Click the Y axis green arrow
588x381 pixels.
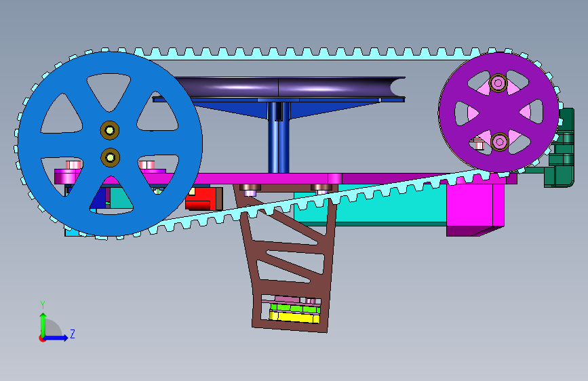click(x=43, y=324)
